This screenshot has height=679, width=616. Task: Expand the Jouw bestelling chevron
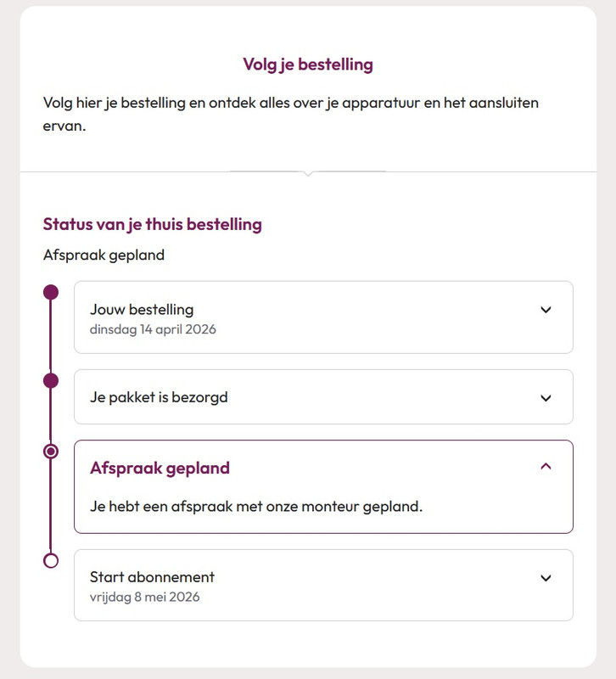coord(546,310)
